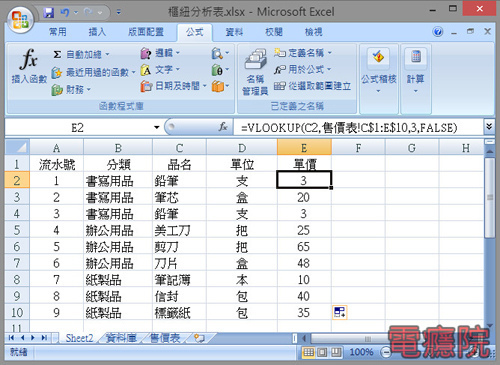Select column E header
Viewport: 500px width, 365px height.
coord(304,148)
